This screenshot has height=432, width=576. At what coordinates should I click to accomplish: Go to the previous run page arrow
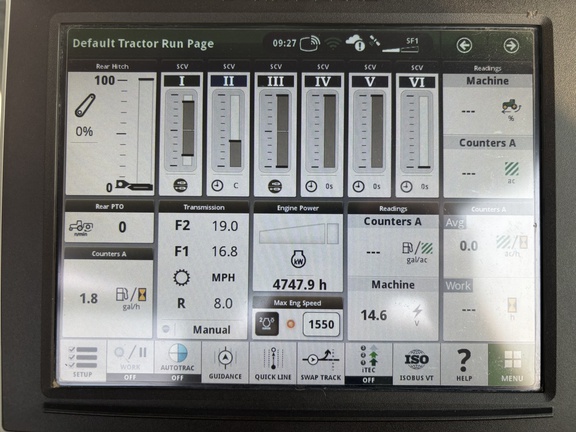(x=464, y=45)
